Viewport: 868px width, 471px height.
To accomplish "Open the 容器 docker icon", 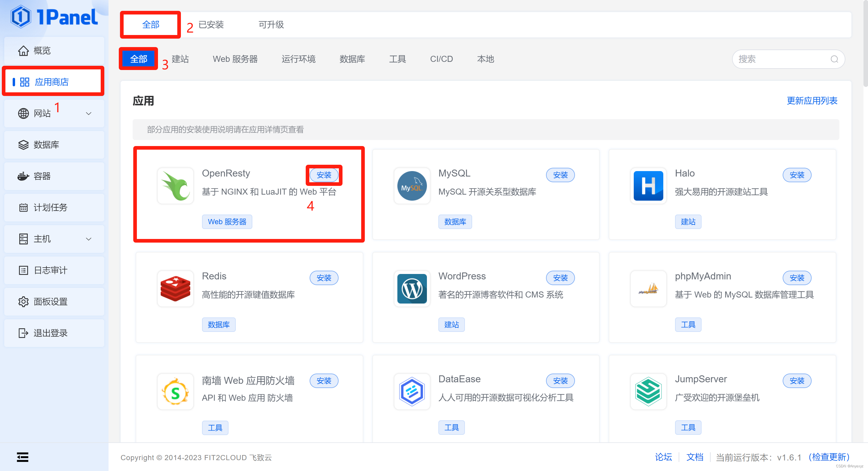I will [23, 176].
